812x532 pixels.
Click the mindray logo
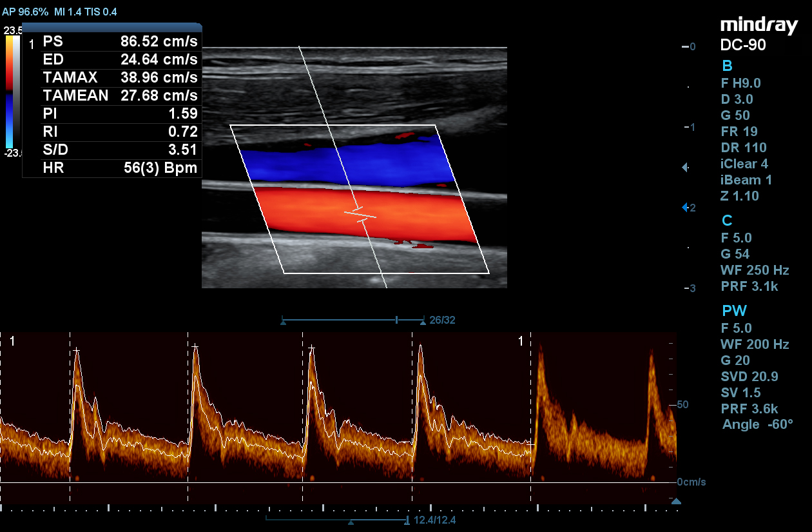tap(759, 26)
